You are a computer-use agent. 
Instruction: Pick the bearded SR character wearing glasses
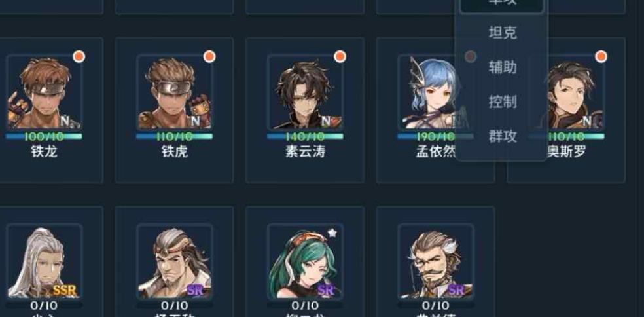click(x=436, y=261)
